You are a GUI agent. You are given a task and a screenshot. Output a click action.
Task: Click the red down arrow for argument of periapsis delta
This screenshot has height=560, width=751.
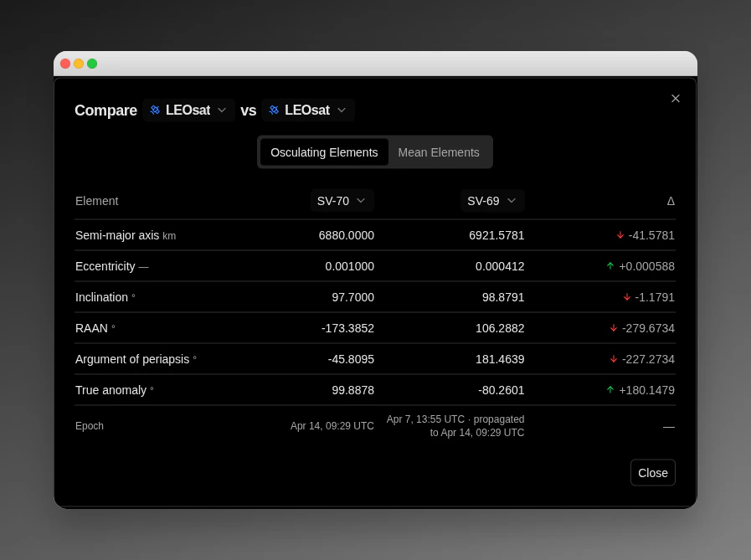tap(614, 359)
